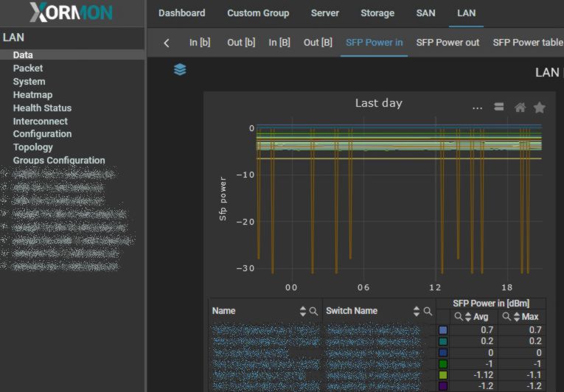Image resolution: width=564 pixels, height=392 pixels.
Task: Open the three-dots chart options menu
Action: (x=478, y=108)
